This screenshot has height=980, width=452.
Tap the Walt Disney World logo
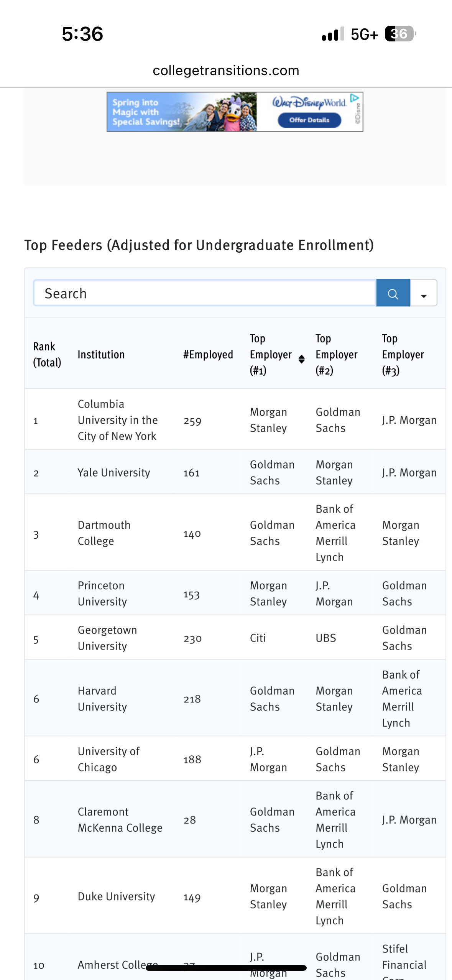click(309, 103)
